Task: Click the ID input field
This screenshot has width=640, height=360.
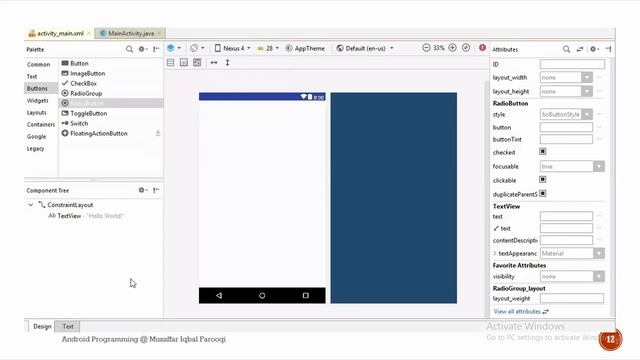Action: click(x=572, y=64)
